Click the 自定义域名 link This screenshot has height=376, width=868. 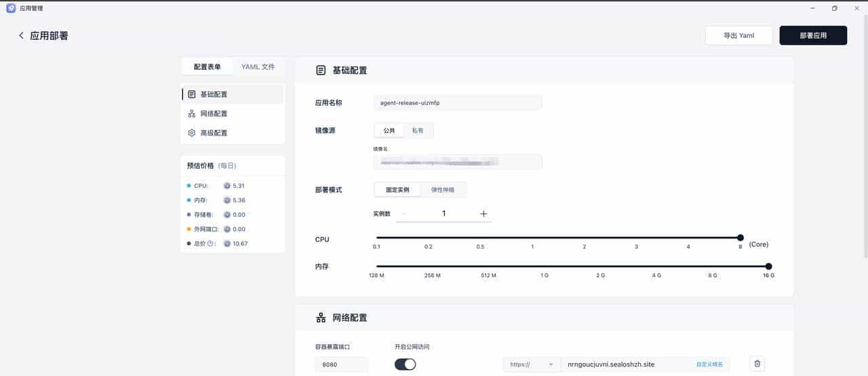pos(709,364)
